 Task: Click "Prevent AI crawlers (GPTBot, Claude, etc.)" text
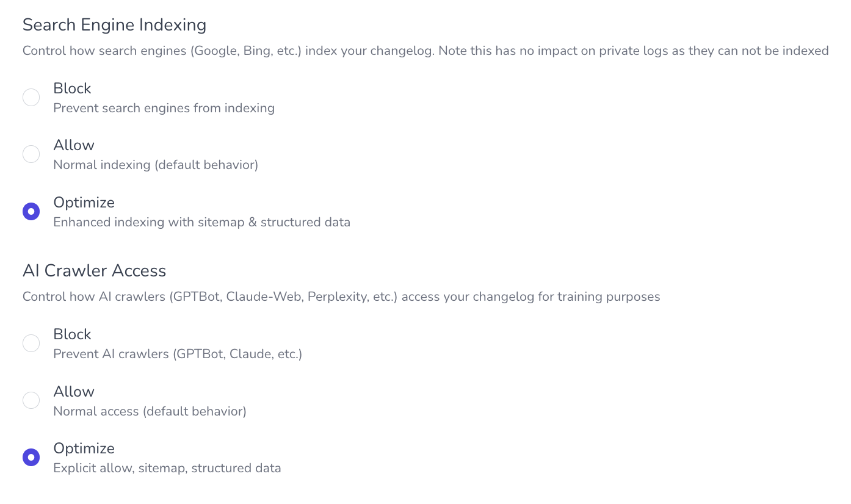(178, 354)
